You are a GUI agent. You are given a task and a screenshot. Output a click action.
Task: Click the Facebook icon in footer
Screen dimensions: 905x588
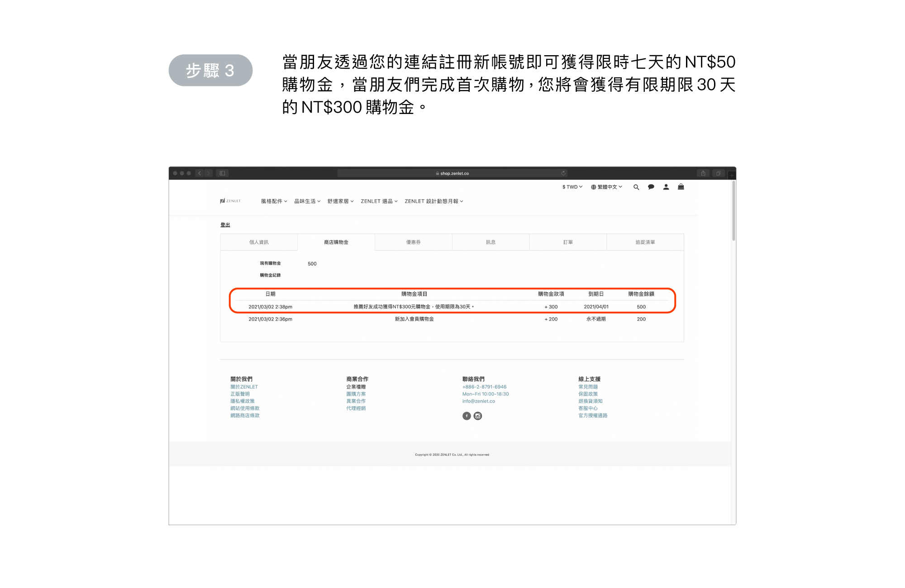pyautogui.click(x=467, y=416)
